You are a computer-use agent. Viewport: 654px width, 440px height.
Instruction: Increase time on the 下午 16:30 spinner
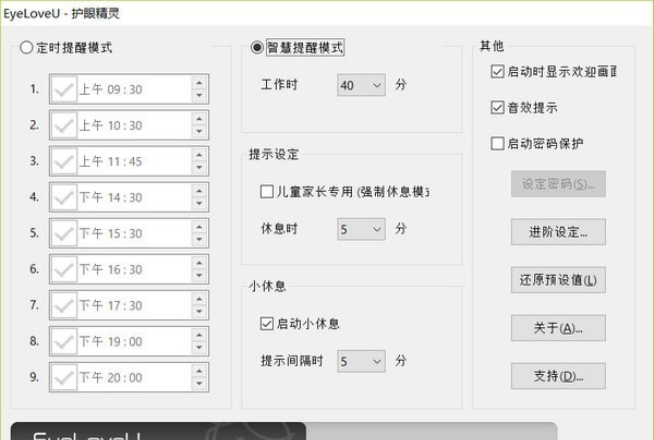(x=199, y=263)
